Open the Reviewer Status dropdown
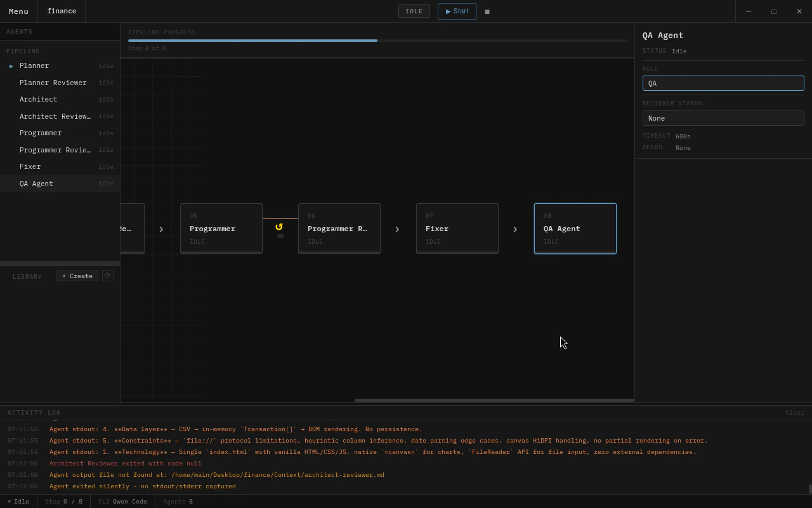Image resolution: width=812 pixels, height=508 pixels. (x=723, y=118)
